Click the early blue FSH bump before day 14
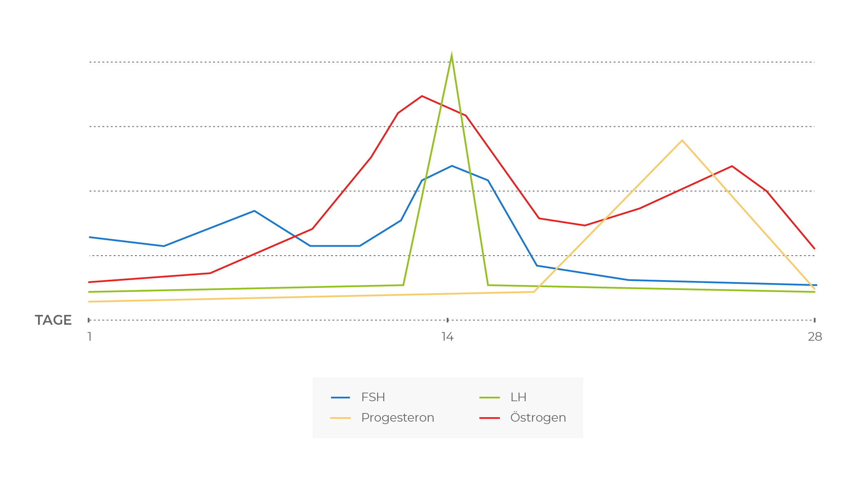The width and height of the screenshot is (868, 483). (x=254, y=211)
